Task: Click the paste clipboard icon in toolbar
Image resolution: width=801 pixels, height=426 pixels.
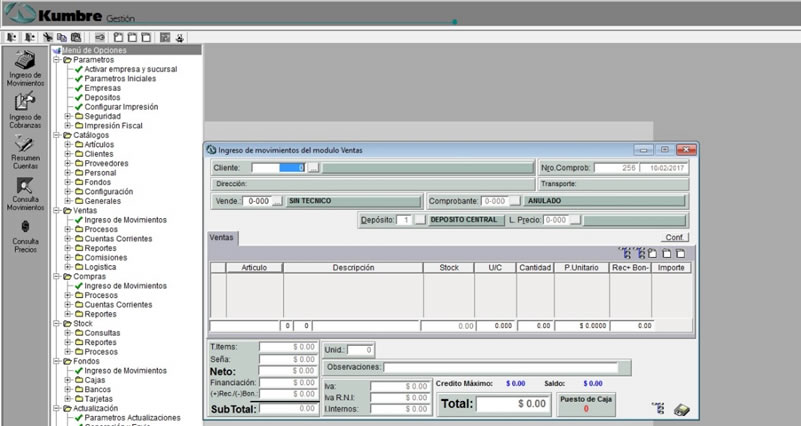Action: tap(76, 37)
